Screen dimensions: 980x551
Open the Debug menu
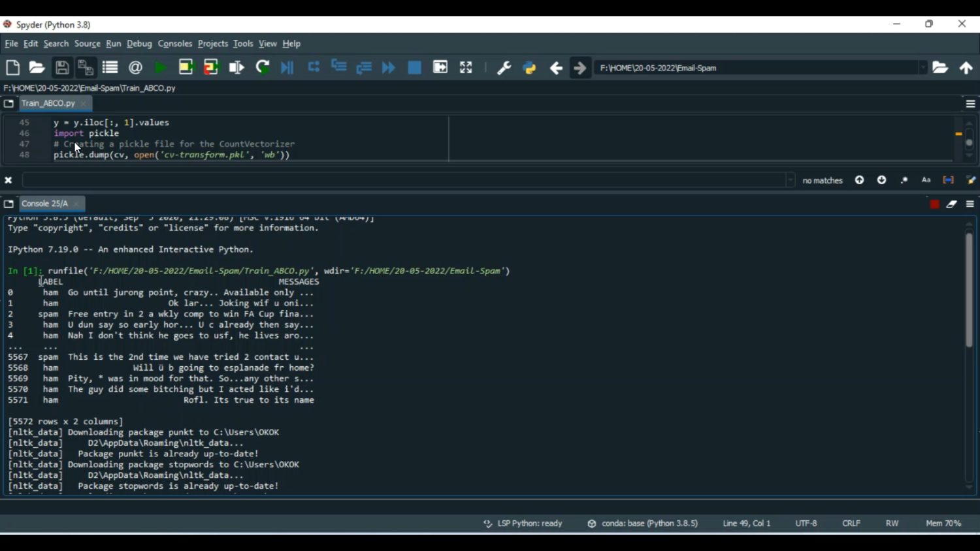click(139, 44)
